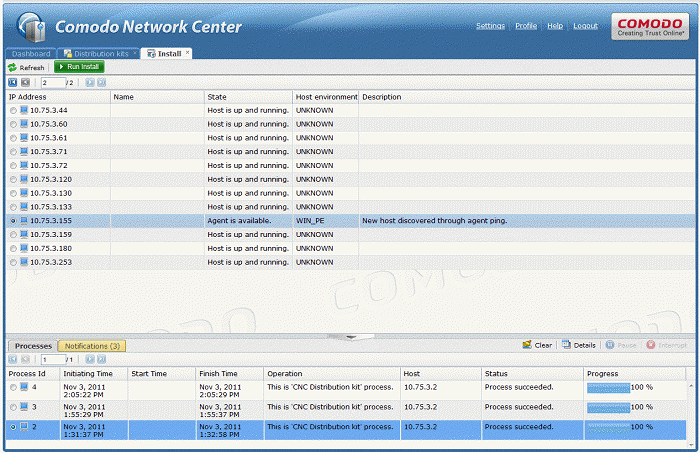Viewport: 700px width, 453px height.
Task: Click progress bar of process 3
Action: coord(608,407)
